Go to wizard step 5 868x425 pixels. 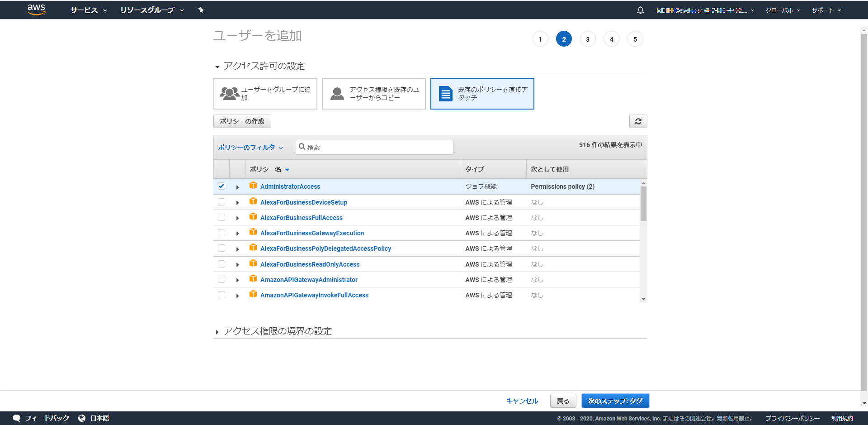click(635, 39)
